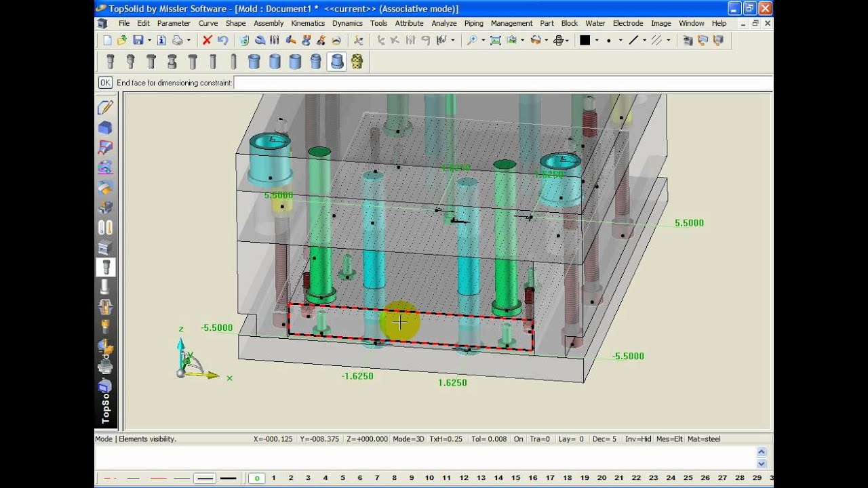Select first bolt component in component toolbar

point(110,62)
